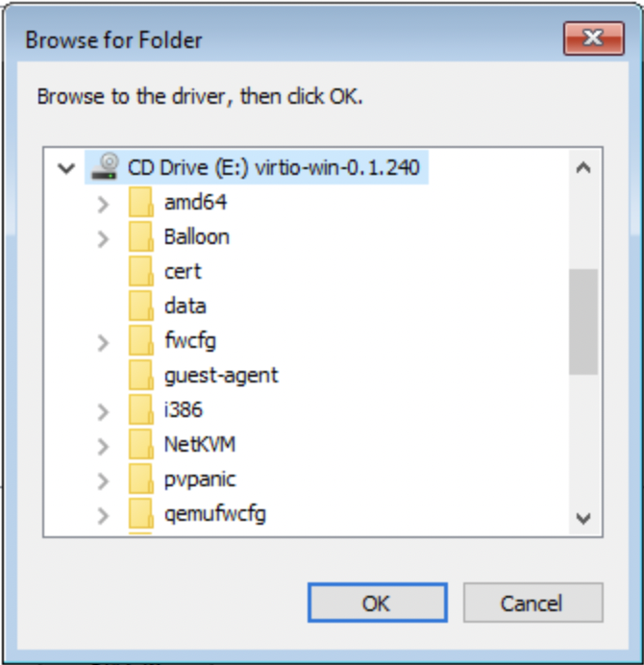Click the guest-agent folder icon
Viewport: 644px width, 665px height.
(x=141, y=376)
